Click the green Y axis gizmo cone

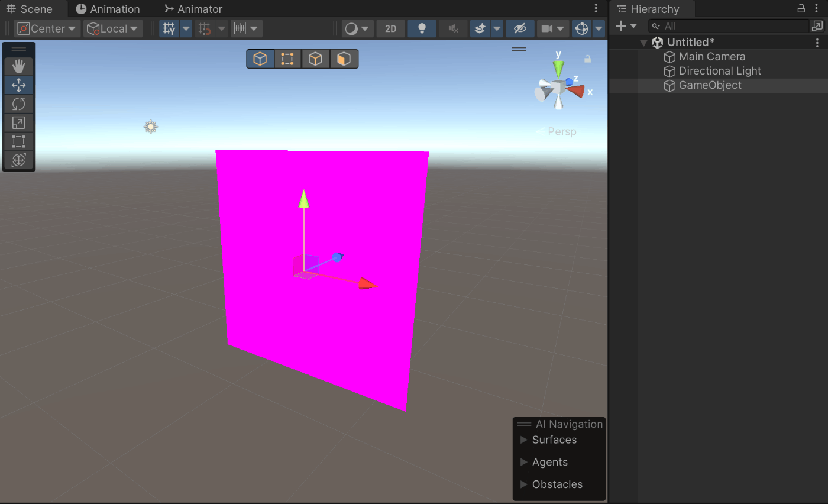coord(559,69)
